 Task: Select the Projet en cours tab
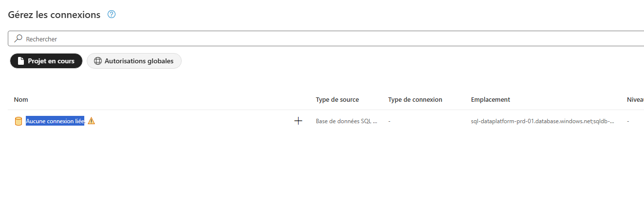[46, 61]
